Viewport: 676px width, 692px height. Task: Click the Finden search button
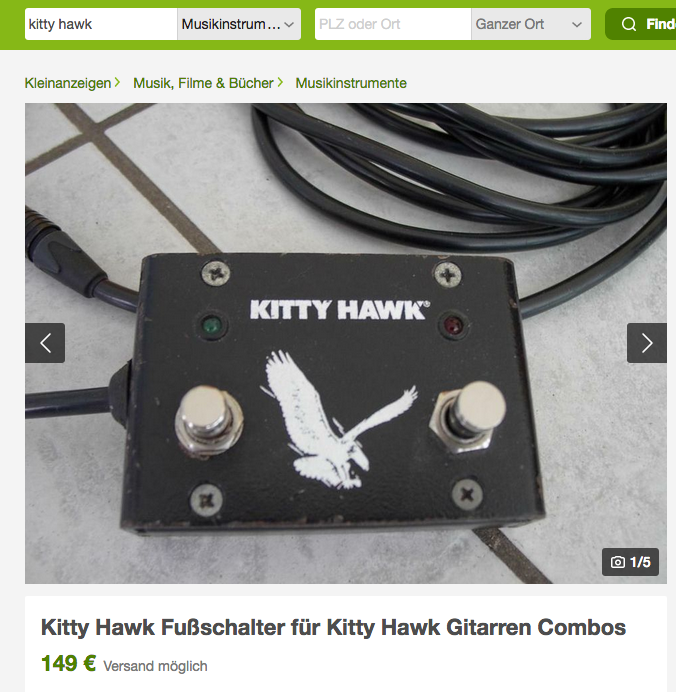[x=640, y=24]
